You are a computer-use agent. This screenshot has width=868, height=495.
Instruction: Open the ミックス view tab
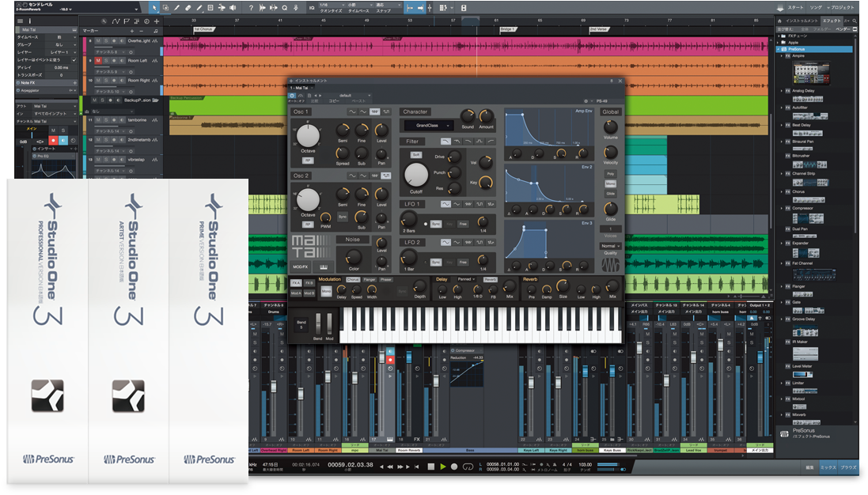(828, 467)
